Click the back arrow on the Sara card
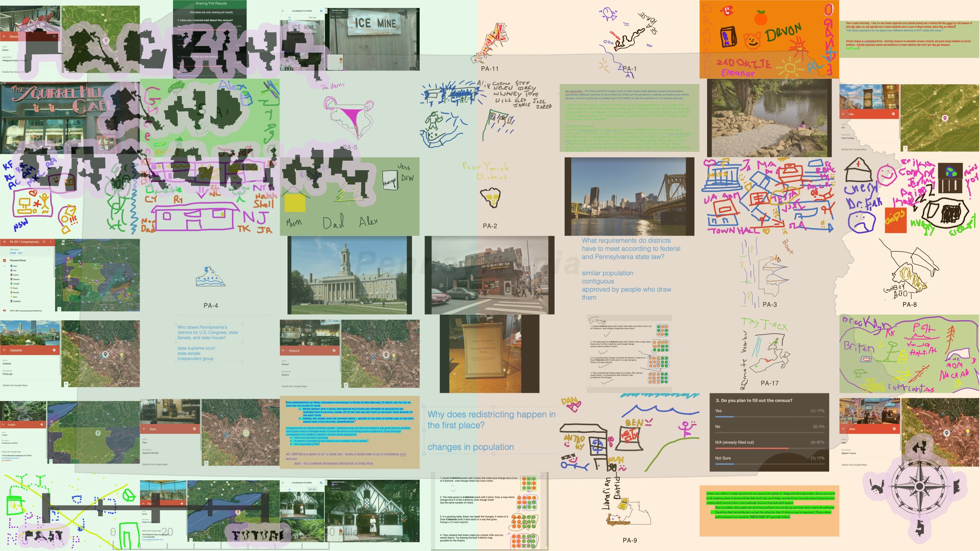 [x=144, y=429]
